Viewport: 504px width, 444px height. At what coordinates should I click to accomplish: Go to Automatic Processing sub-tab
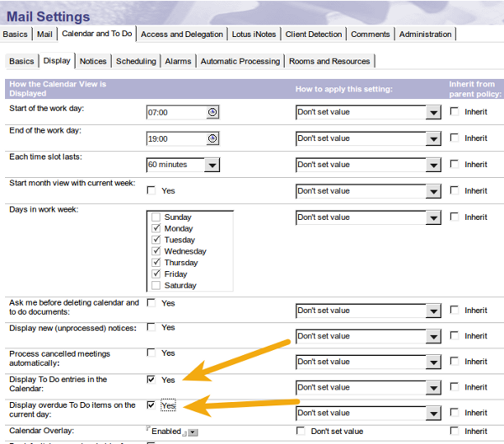[240, 61]
